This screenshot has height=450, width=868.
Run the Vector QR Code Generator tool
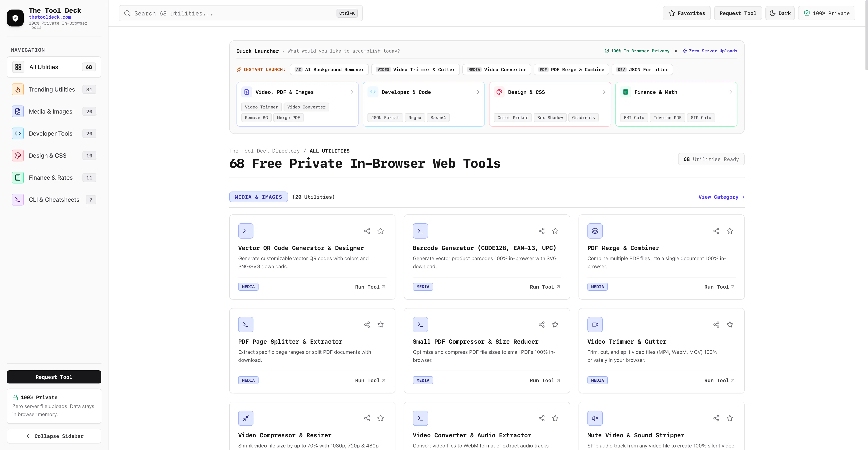(370, 287)
